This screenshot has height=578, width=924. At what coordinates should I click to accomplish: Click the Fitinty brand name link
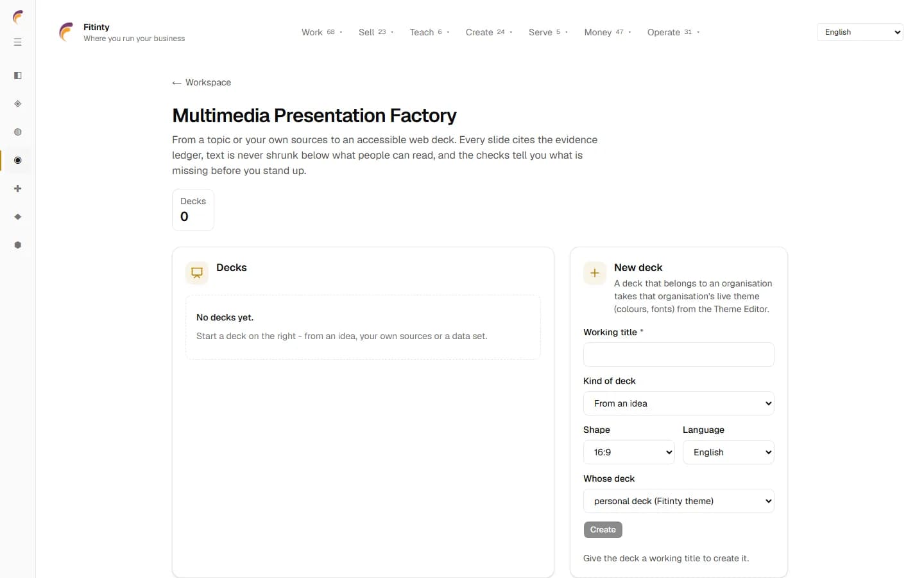click(x=96, y=27)
